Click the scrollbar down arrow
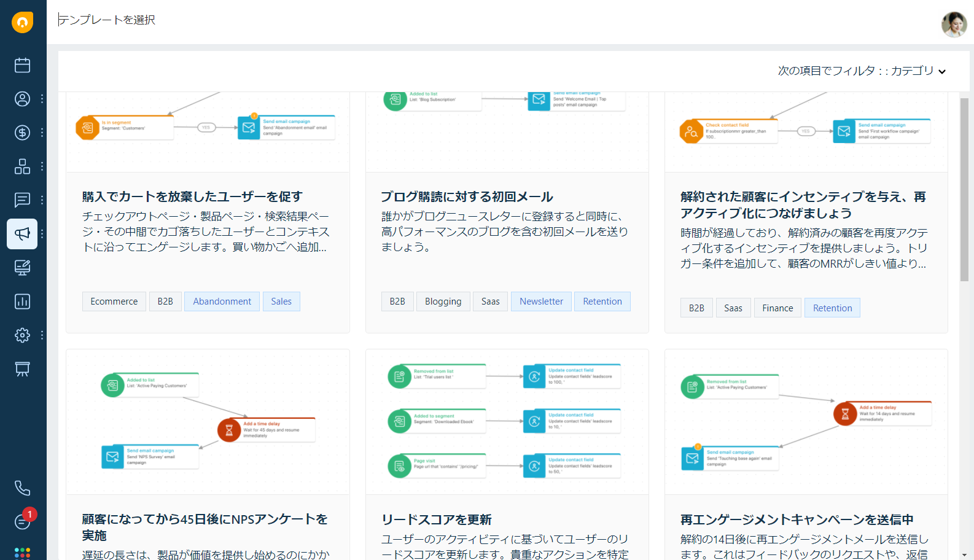 (964, 555)
